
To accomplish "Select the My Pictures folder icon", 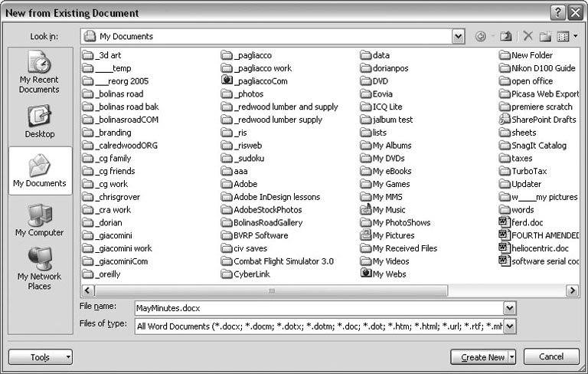I will tap(366, 235).
